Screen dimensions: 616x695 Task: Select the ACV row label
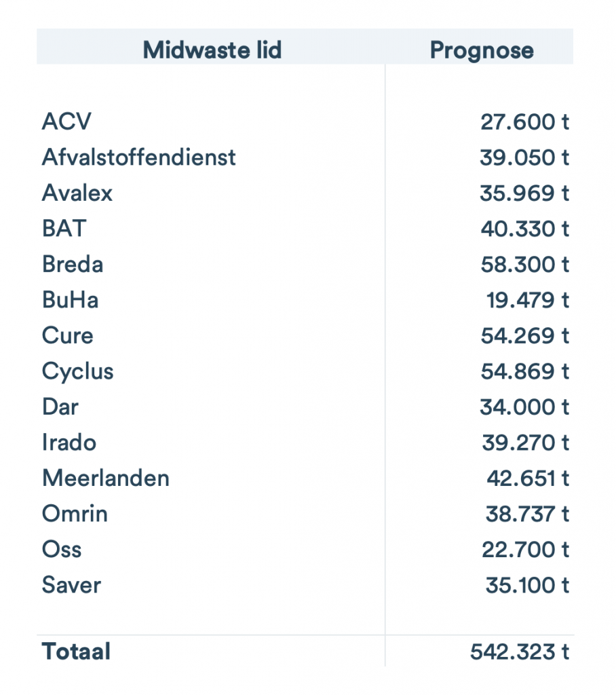pyautogui.click(x=66, y=122)
